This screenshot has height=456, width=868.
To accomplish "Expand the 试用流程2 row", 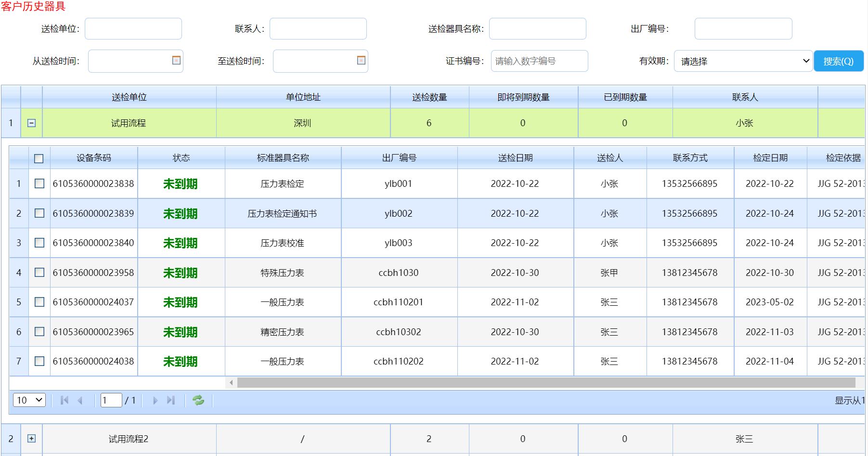I will (31, 439).
